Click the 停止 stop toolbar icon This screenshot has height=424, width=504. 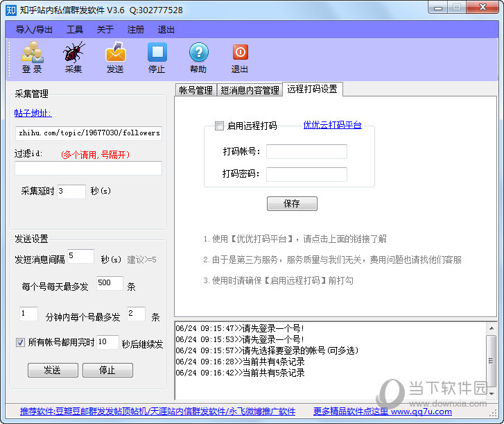pyautogui.click(x=157, y=58)
